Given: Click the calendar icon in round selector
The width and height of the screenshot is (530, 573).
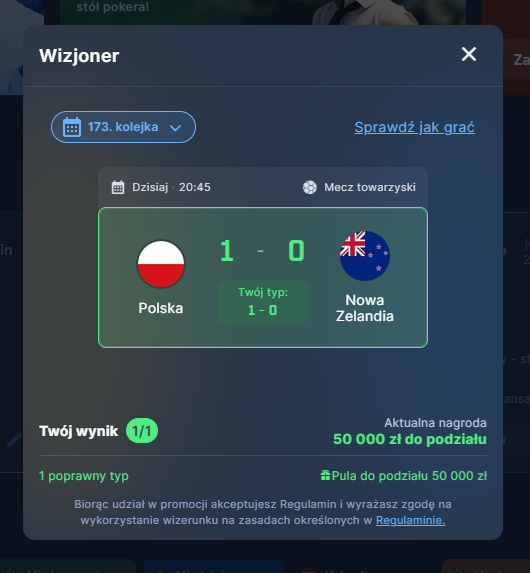Looking at the screenshot, I should (72, 127).
